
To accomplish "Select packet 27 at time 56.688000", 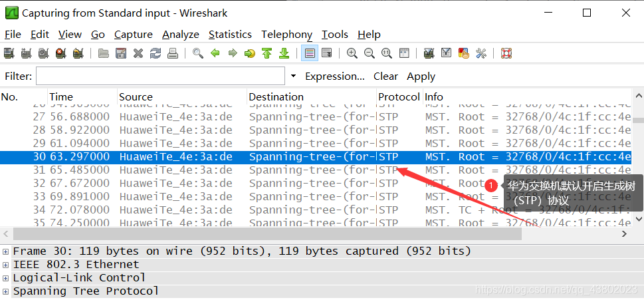I will click(316, 116).
